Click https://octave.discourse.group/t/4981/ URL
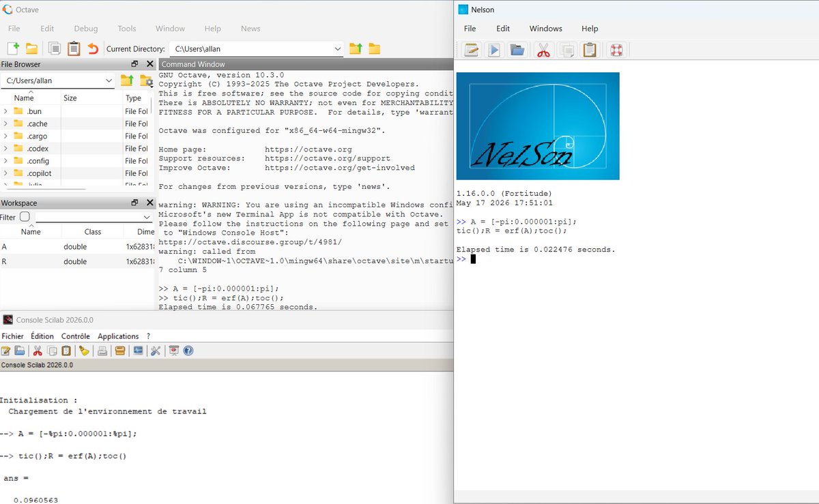819x504 pixels. 250,241
